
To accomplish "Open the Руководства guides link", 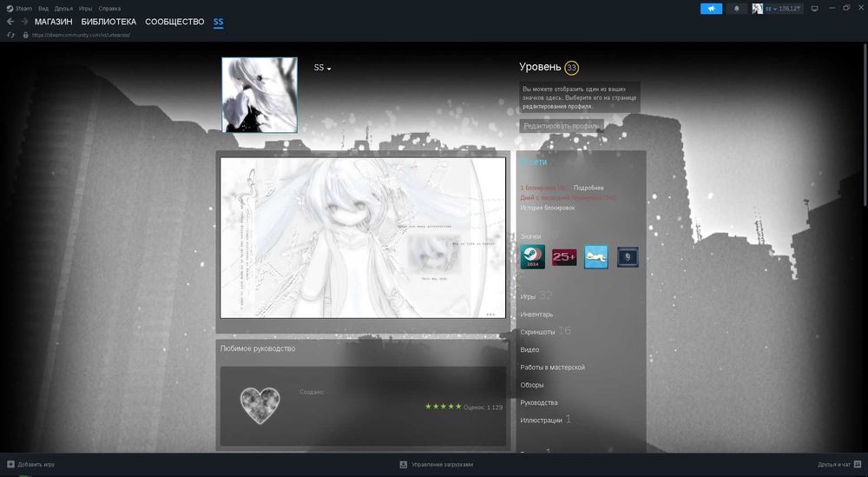I will 539,403.
